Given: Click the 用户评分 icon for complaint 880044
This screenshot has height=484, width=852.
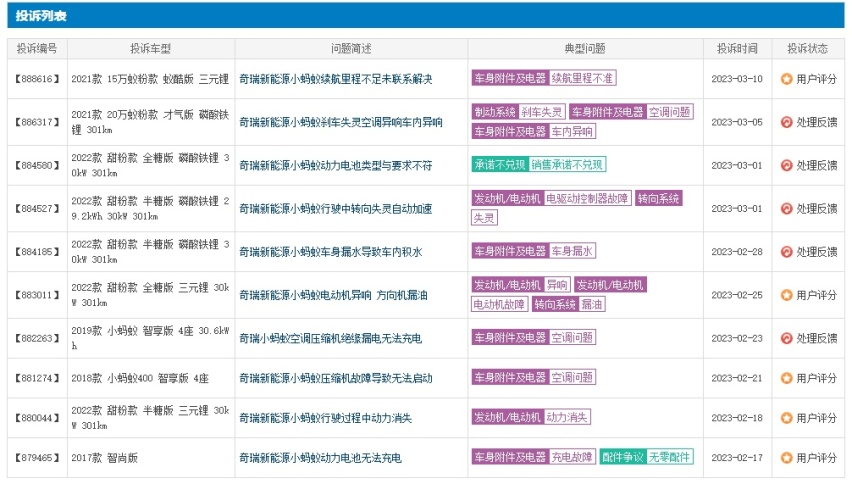Looking at the screenshot, I should (786, 418).
